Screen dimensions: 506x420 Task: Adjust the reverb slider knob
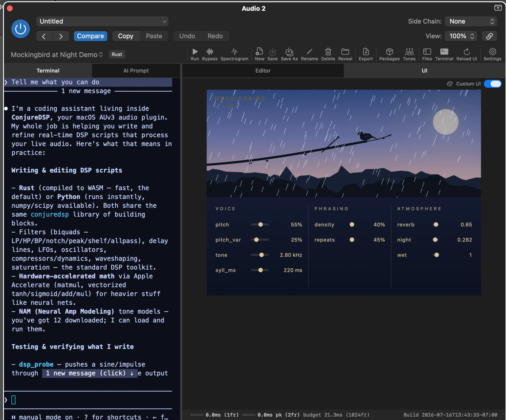click(436, 225)
